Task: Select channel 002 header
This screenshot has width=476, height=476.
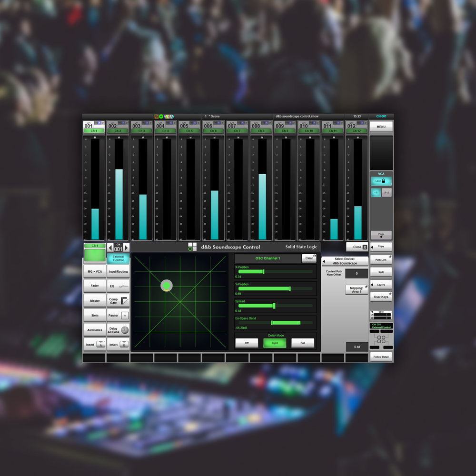Action: [x=118, y=127]
